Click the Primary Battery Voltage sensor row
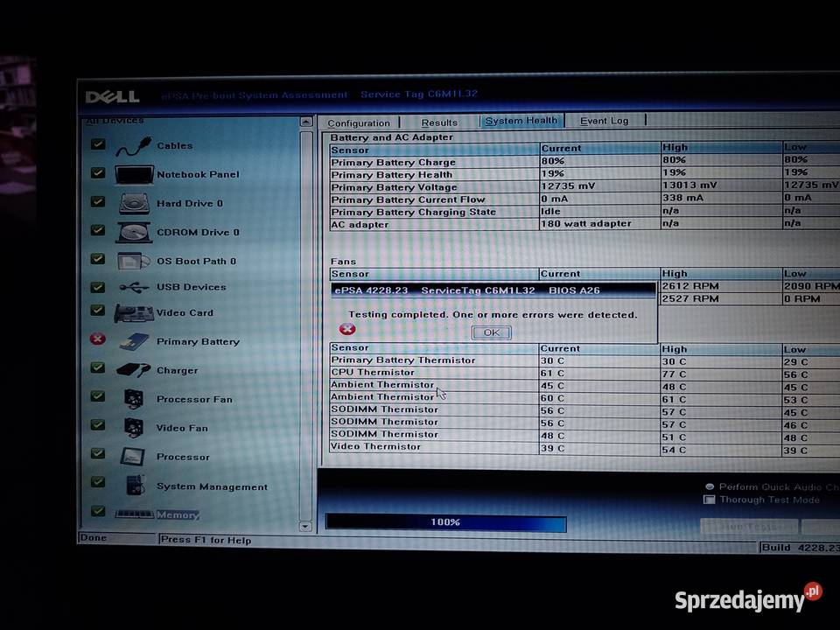This screenshot has width=840, height=630. tap(584, 186)
